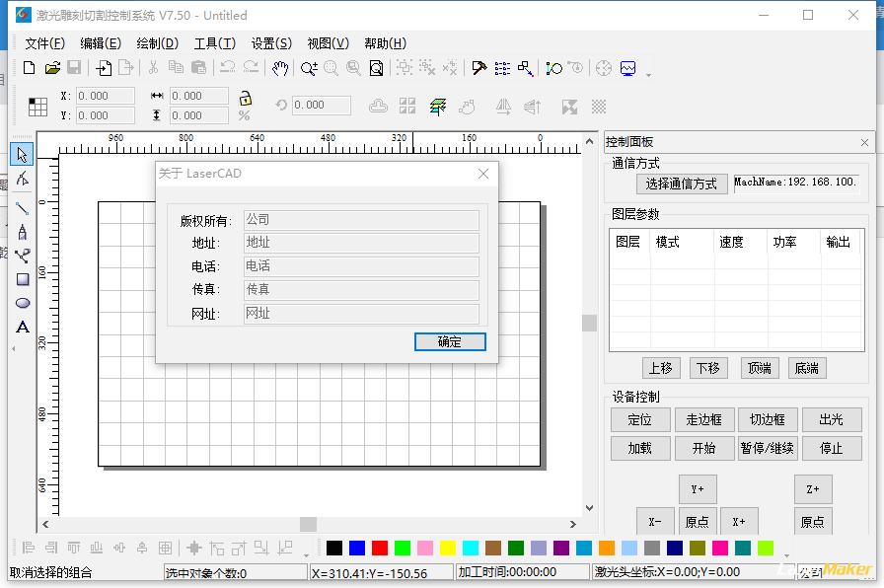This screenshot has height=588, width=884.
Task: Open the 绘制(D) menu
Action: point(157,43)
